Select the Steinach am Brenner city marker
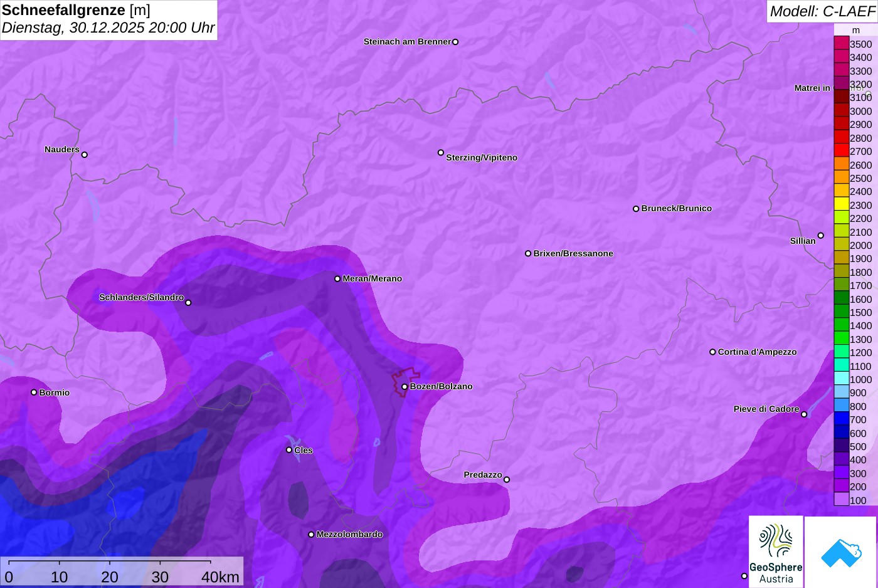 tap(455, 42)
